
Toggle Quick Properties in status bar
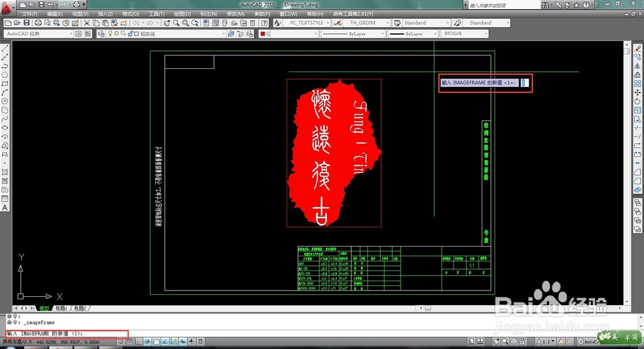pos(200,342)
